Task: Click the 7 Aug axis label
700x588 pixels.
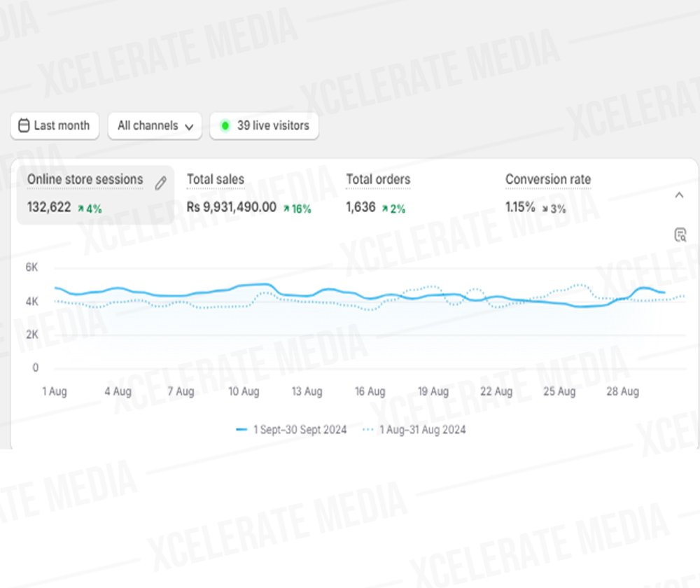Action: point(181,391)
